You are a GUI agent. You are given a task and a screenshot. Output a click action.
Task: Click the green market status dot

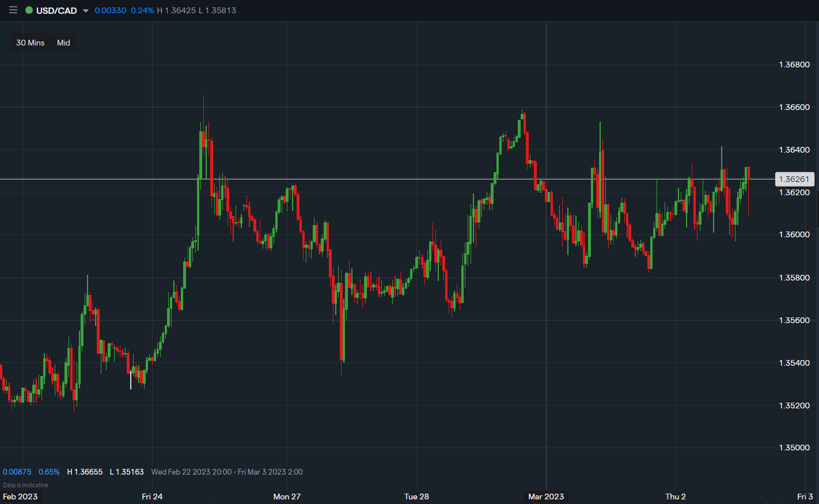click(29, 10)
